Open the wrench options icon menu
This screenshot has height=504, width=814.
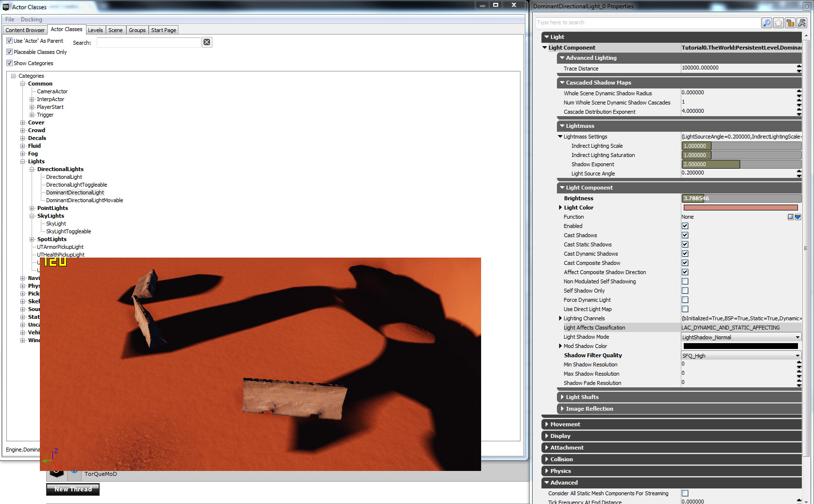801,23
